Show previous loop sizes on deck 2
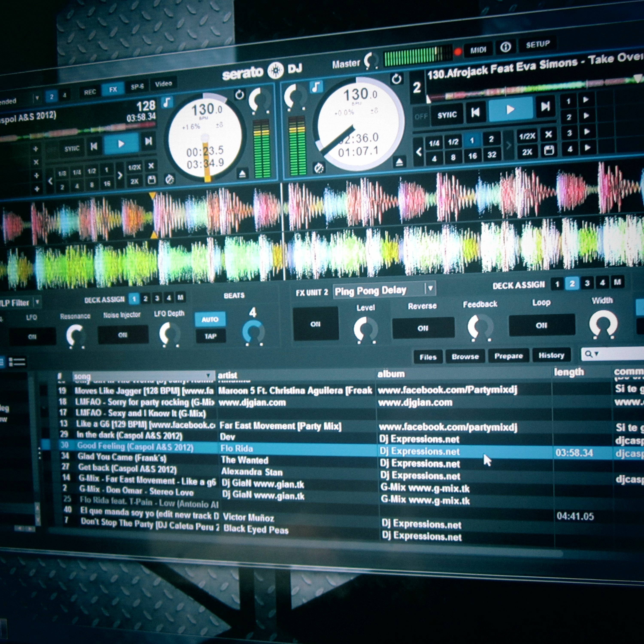 419,152
